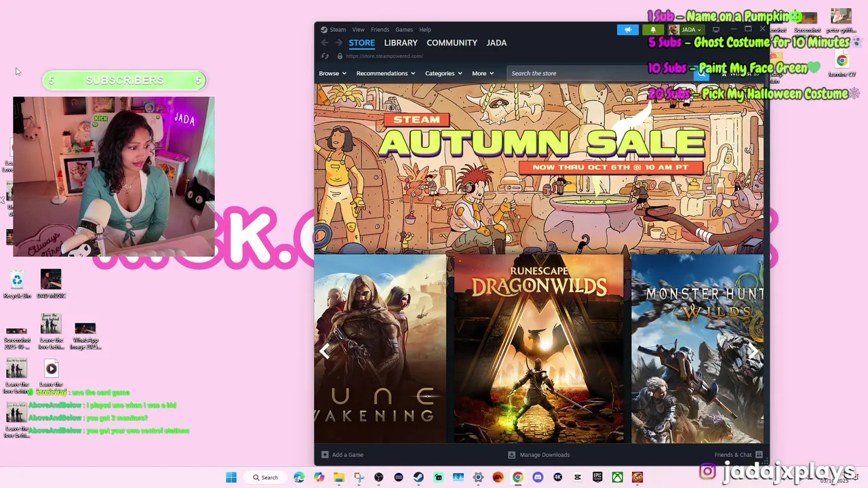Screen dimensions: 868x488
Task: Open Settings gear in the taskbar
Action: click(478, 478)
